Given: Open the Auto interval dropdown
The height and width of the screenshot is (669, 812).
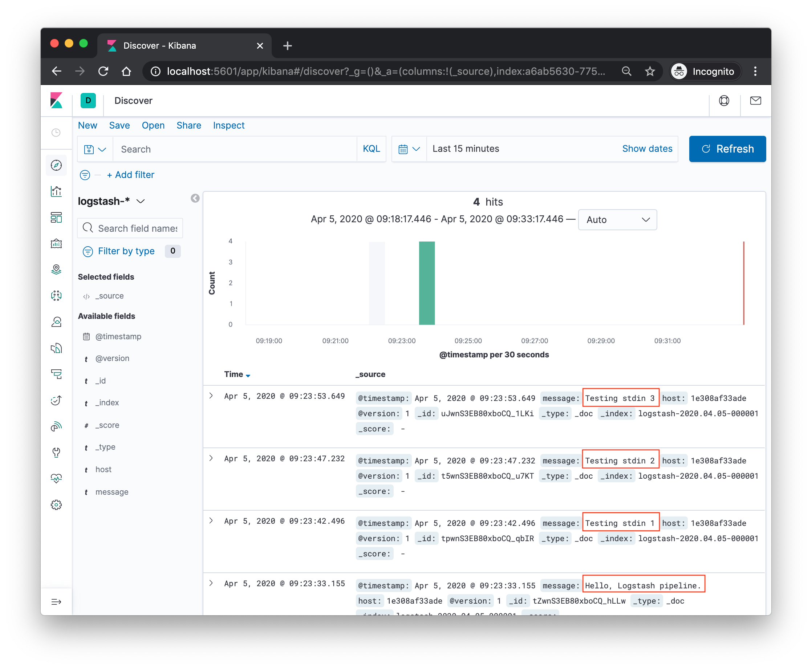Looking at the screenshot, I should coord(617,220).
